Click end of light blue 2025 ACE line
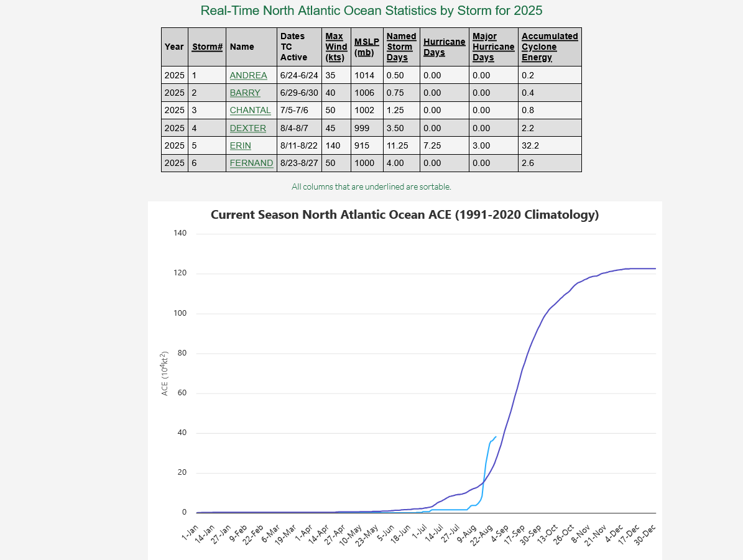The height and width of the screenshot is (560, 743). click(x=496, y=436)
